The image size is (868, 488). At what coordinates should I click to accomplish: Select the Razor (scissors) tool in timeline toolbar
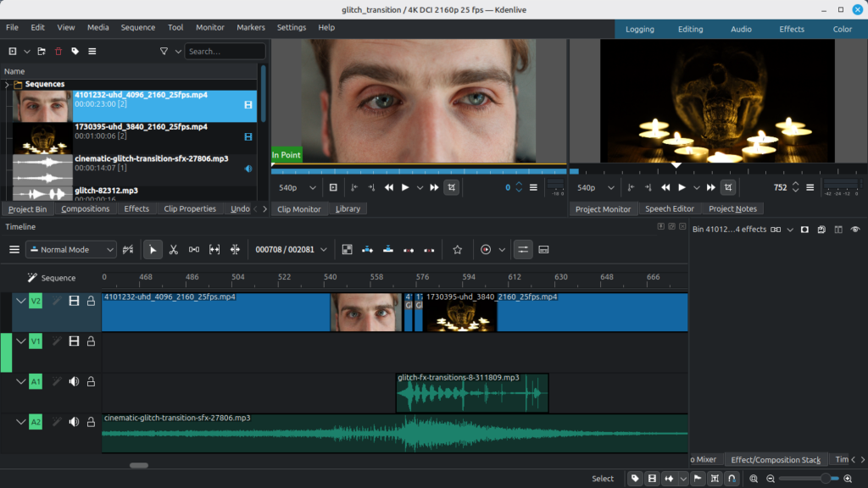173,250
